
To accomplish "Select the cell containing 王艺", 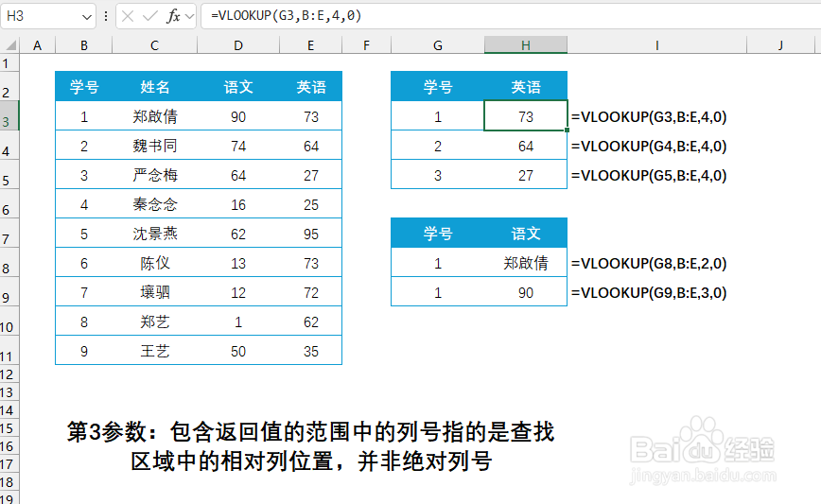I will (x=154, y=351).
